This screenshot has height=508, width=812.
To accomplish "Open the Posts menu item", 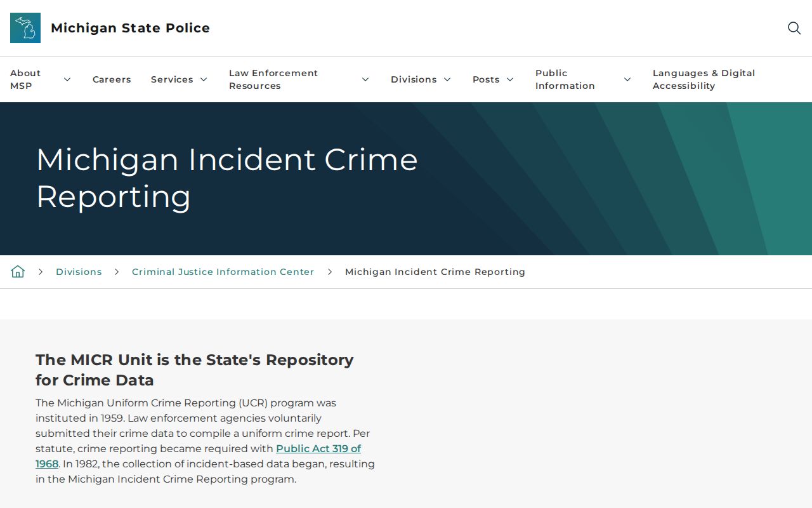I will click(x=486, y=79).
